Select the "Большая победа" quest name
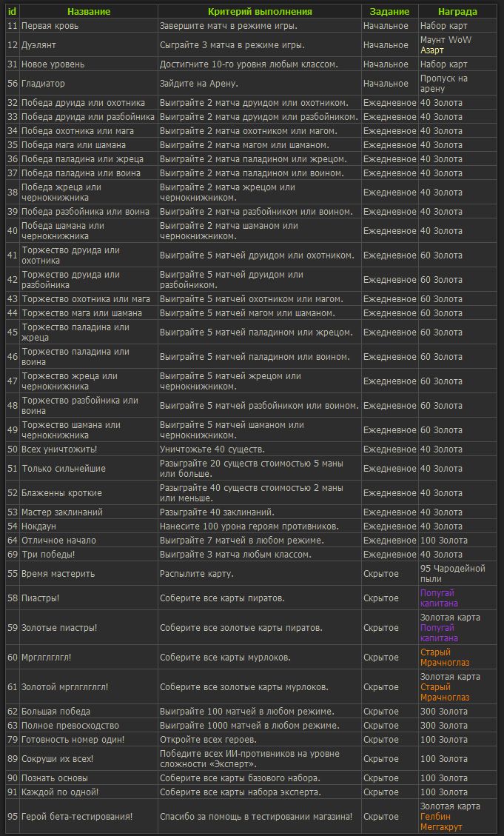This screenshot has height=836, width=504. click(x=56, y=712)
